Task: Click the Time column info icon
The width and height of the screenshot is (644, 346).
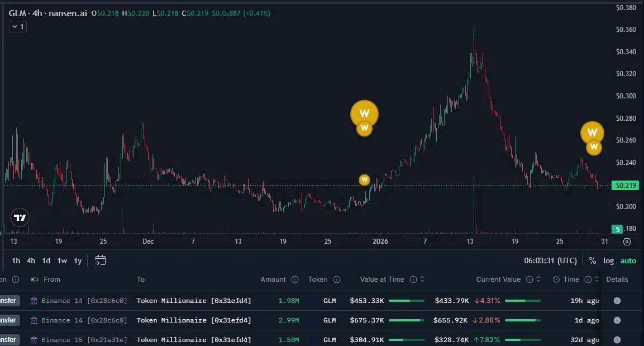Action: click(x=588, y=279)
